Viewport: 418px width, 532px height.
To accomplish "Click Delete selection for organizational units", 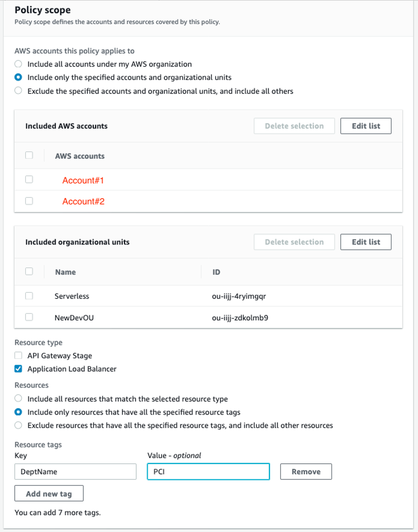I will point(294,242).
